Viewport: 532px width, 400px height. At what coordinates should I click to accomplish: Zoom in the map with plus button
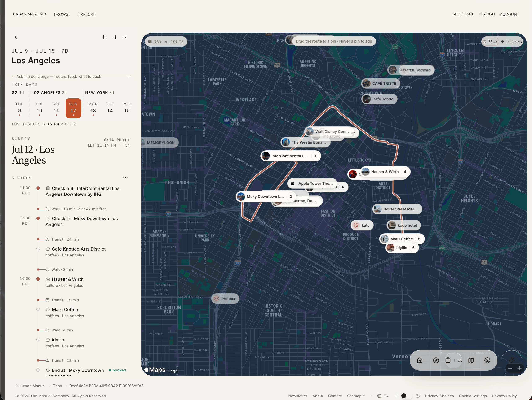tap(519, 369)
